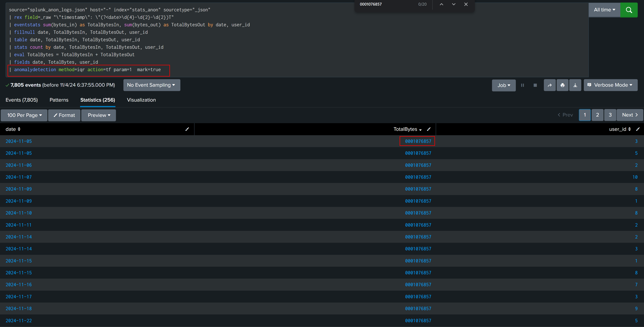Edit format of TotalBytes column pencil
Image resolution: width=644 pixels, height=327 pixels.
(x=429, y=129)
